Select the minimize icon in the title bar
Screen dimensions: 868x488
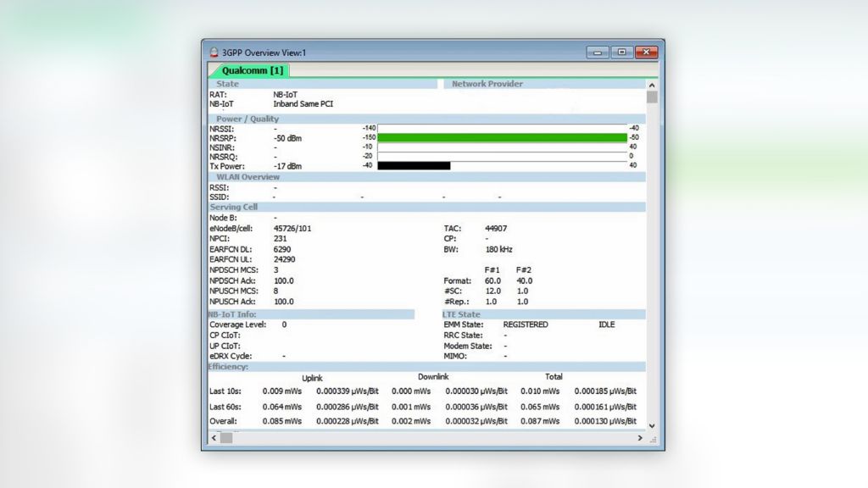[x=598, y=52]
